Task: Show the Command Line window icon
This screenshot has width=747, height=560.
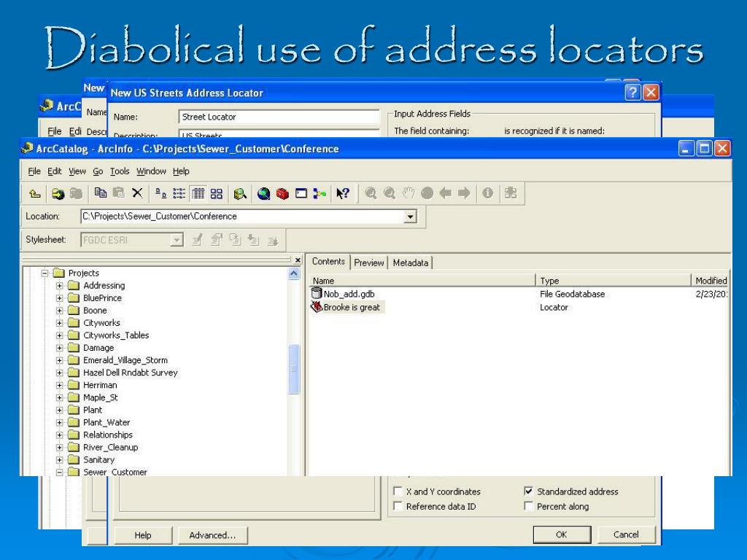Action: pos(301,193)
